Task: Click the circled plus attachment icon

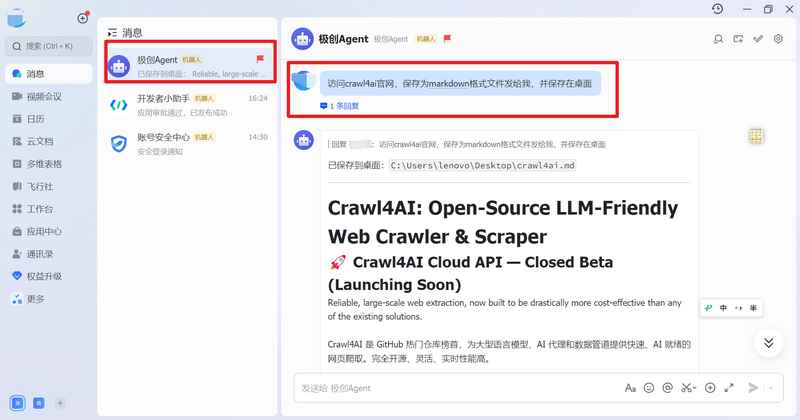Action: coord(710,388)
